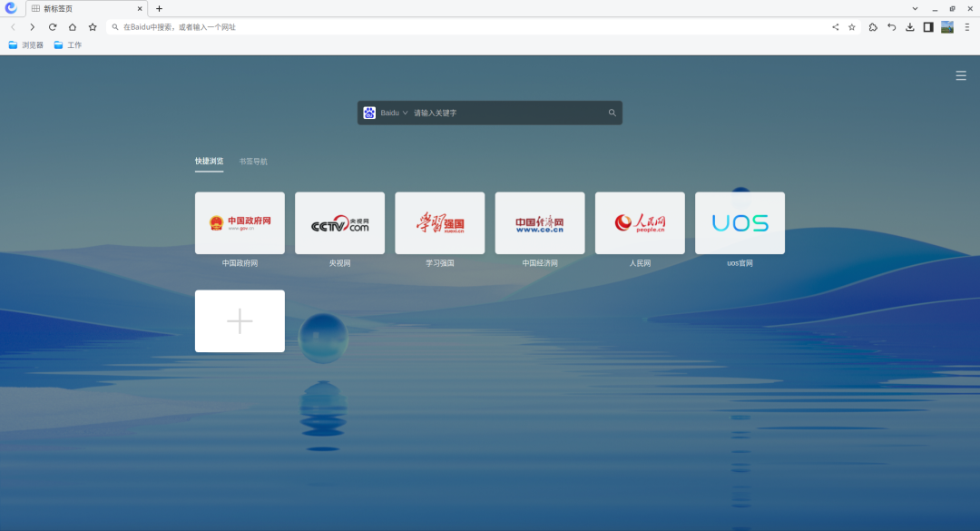Restore the browser window size
The image size is (980, 531).
tap(953, 9)
